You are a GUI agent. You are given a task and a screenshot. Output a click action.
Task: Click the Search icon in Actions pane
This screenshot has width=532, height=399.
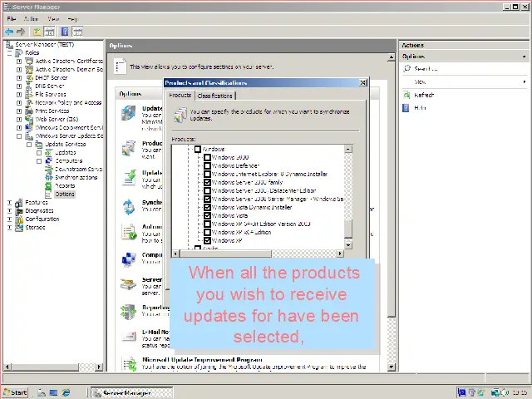pos(406,68)
